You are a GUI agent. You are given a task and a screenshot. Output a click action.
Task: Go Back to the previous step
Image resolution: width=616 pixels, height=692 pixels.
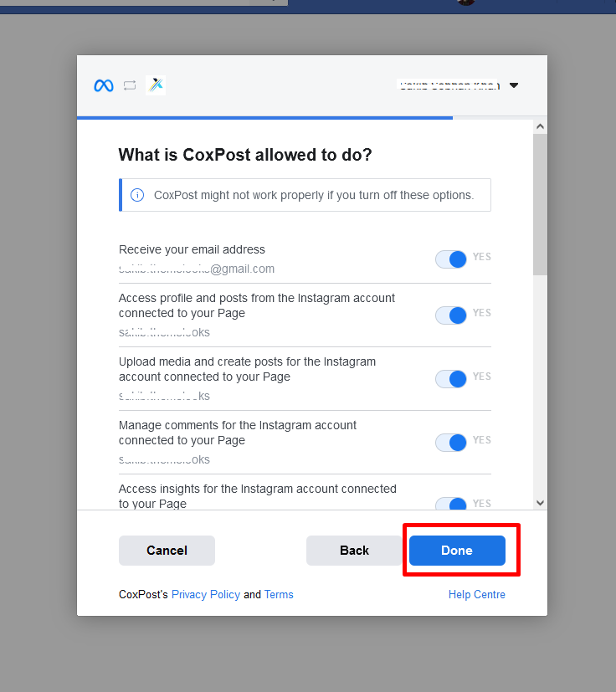pyautogui.click(x=354, y=551)
